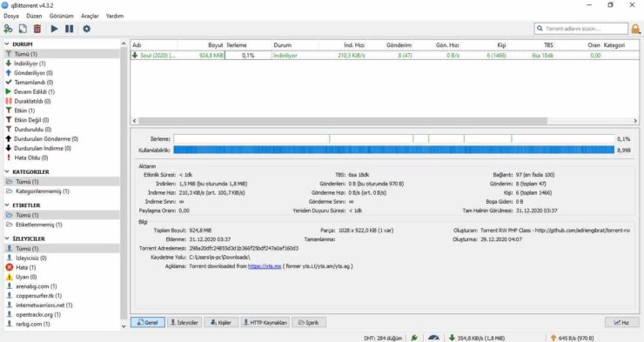Click the İlerleme progress bar
This screenshot has width=644, height=342.
click(x=394, y=139)
